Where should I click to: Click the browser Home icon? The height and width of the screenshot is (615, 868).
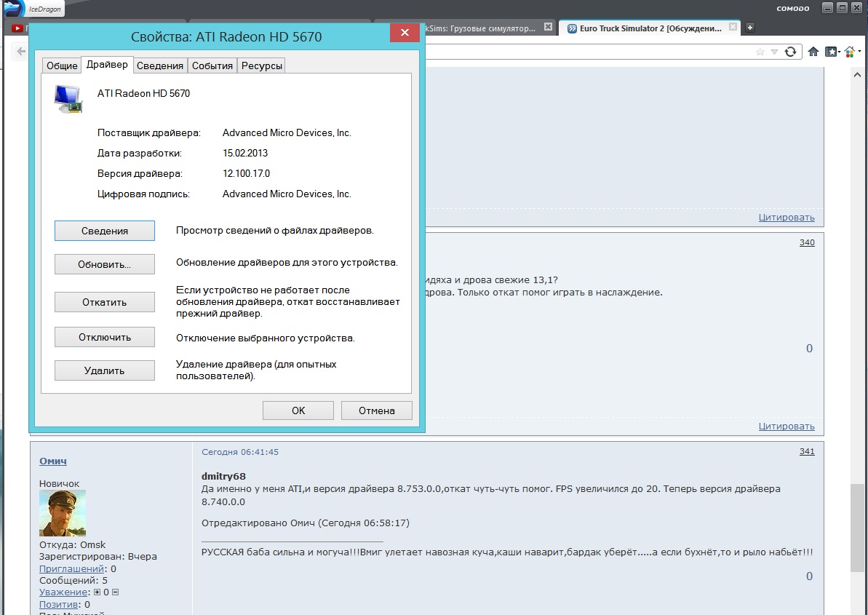pyautogui.click(x=812, y=52)
